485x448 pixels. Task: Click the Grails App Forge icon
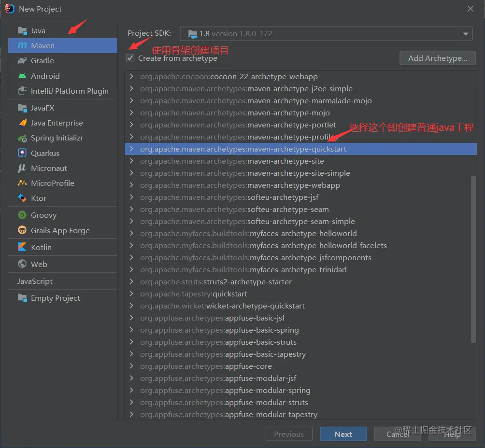pyautogui.click(x=22, y=230)
